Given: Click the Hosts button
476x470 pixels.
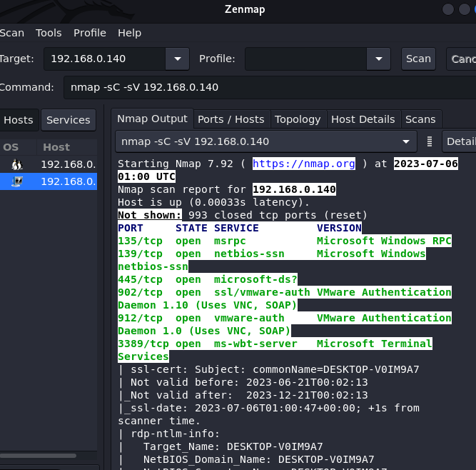Looking at the screenshot, I should click(x=19, y=120).
